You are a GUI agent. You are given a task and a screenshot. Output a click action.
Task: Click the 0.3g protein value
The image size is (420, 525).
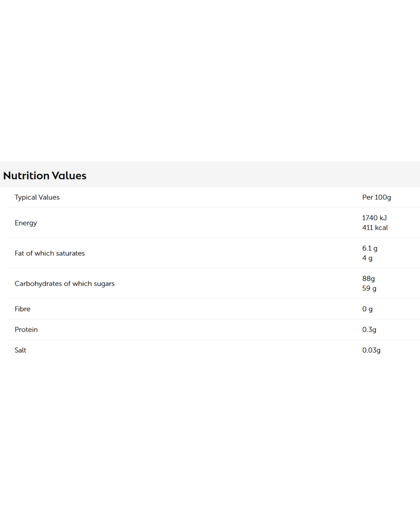[369, 329]
